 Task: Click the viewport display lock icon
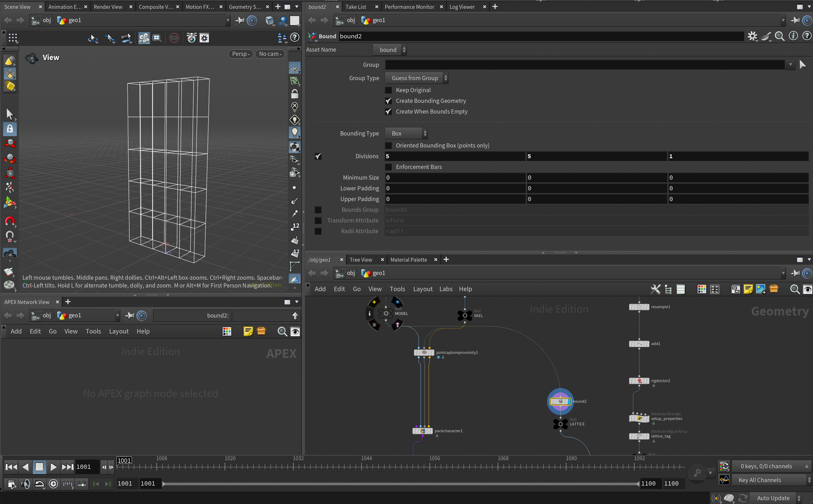coord(295,94)
